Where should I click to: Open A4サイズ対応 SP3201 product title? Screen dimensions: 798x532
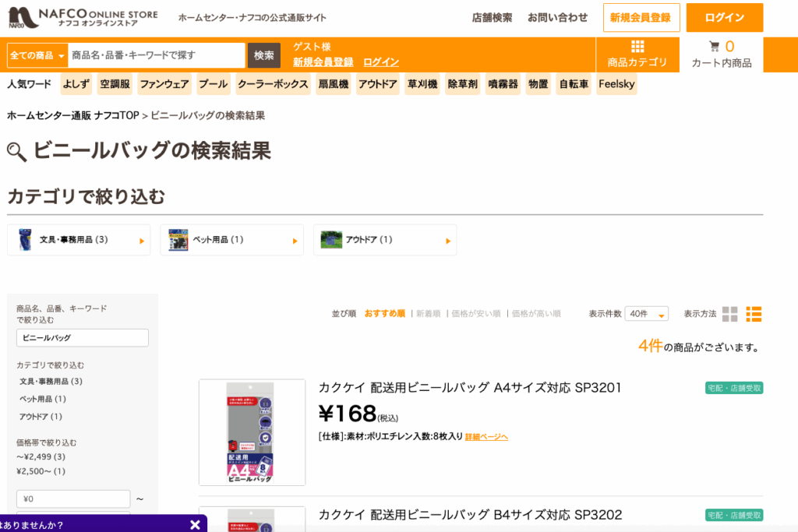pos(470,388)
